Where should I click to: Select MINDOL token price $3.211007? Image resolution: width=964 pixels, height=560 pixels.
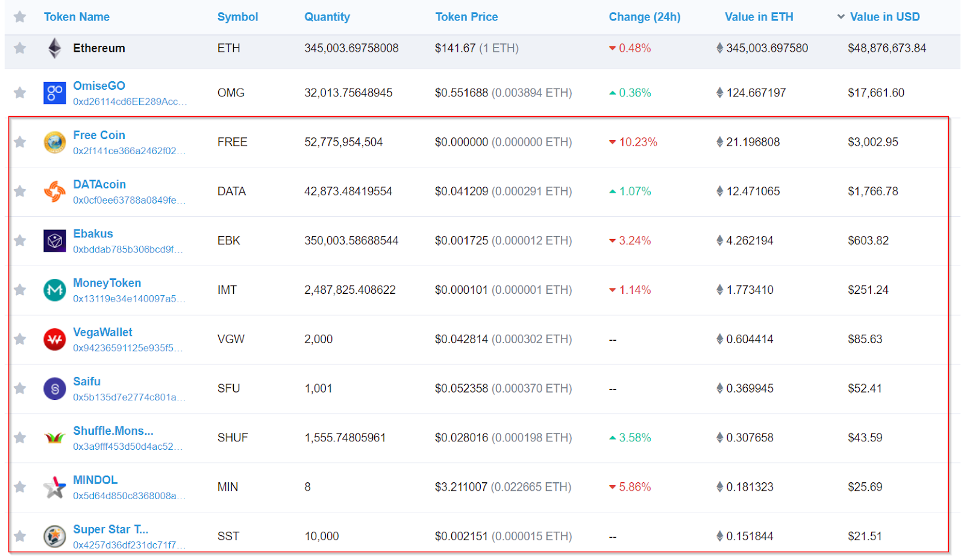click(461, 487)
